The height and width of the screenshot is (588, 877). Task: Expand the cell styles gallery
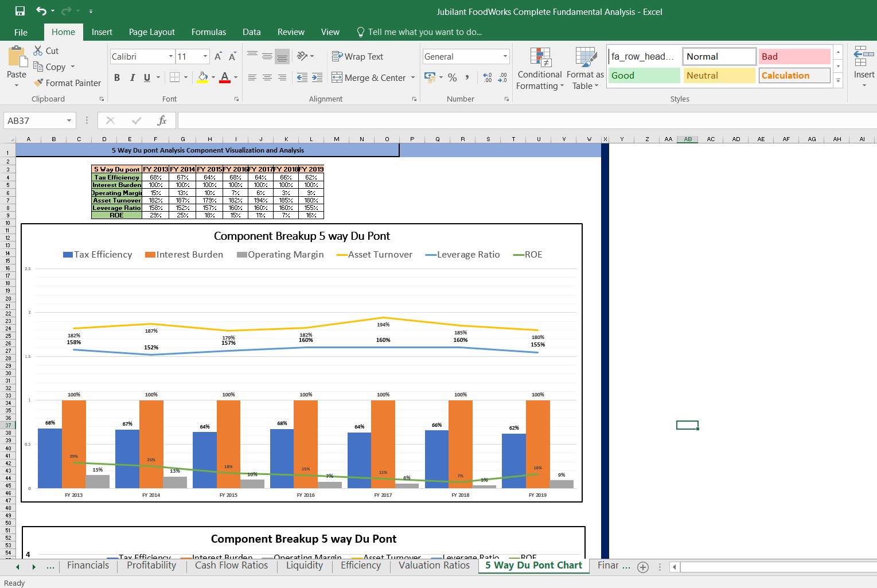838,81
